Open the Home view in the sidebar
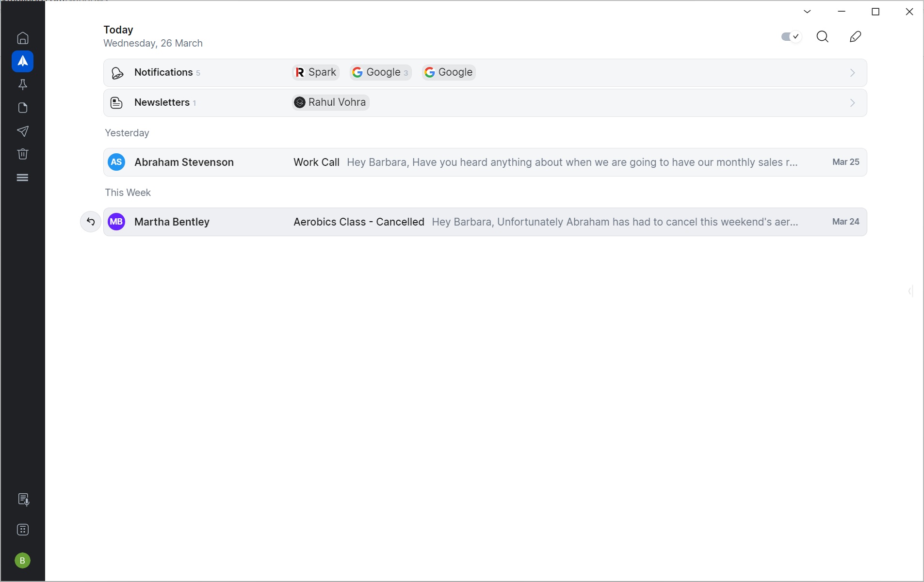Screen dimensions: 924x582 (x=22, y=38)
